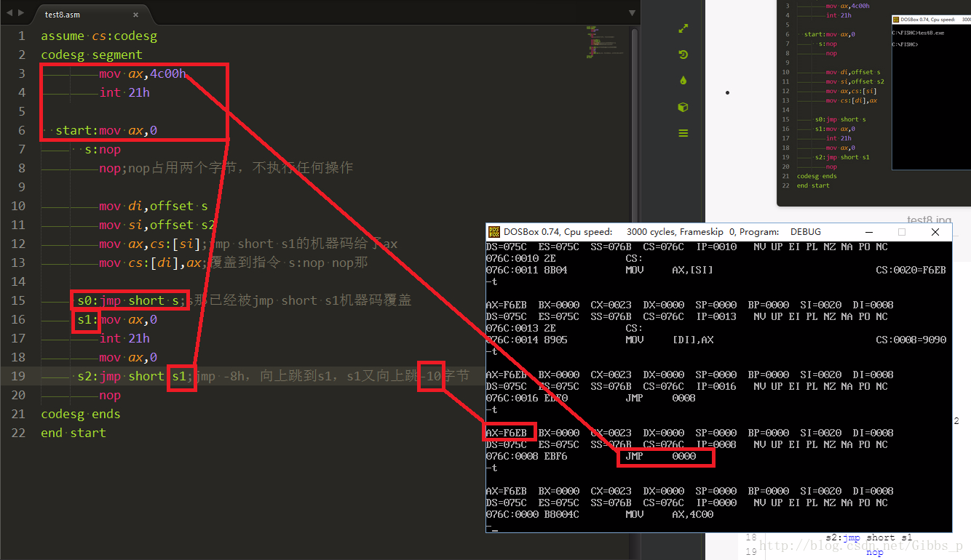Image resolution: width=971 pixels, height=560 pixels.
Task: Open the green hamburger menu icon
Action: (x=683, y=133)
